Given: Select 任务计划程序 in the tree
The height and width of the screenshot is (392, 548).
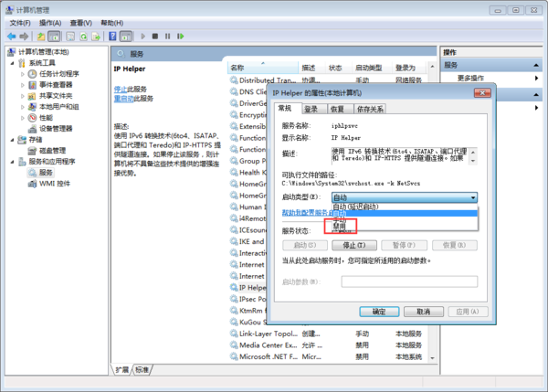Looking at the screenshot, I should pos(58,74).
